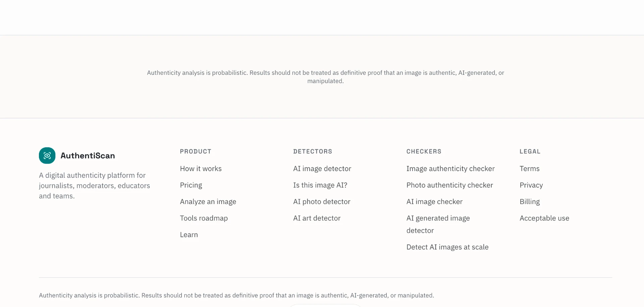Open the AI image detector link

click(322, 168)
